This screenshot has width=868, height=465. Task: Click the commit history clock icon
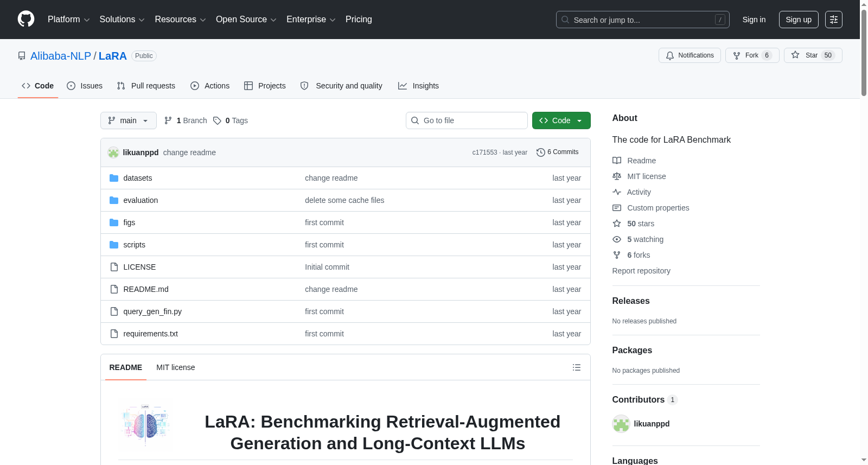(x=540, y=152)
